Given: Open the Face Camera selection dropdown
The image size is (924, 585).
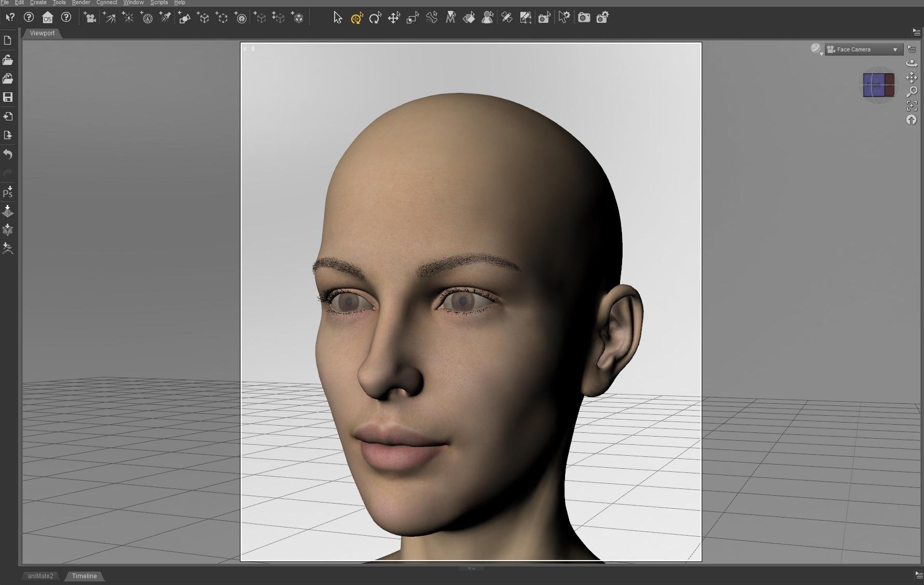Looking at the screenshot, I should (x=864, y=49).
